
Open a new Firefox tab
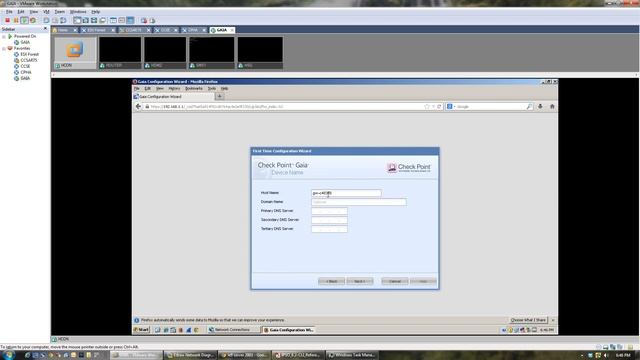(x=220, y=97)
